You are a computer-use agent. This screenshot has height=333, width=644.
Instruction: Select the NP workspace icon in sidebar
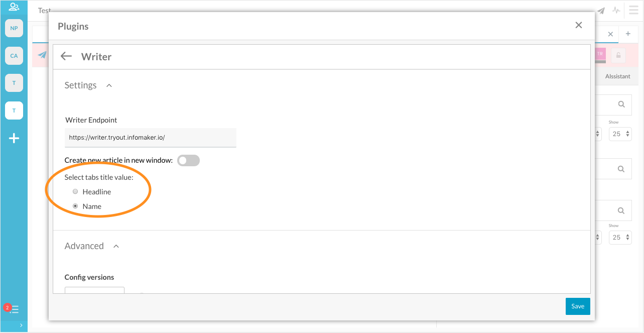(x=14, y=28)
